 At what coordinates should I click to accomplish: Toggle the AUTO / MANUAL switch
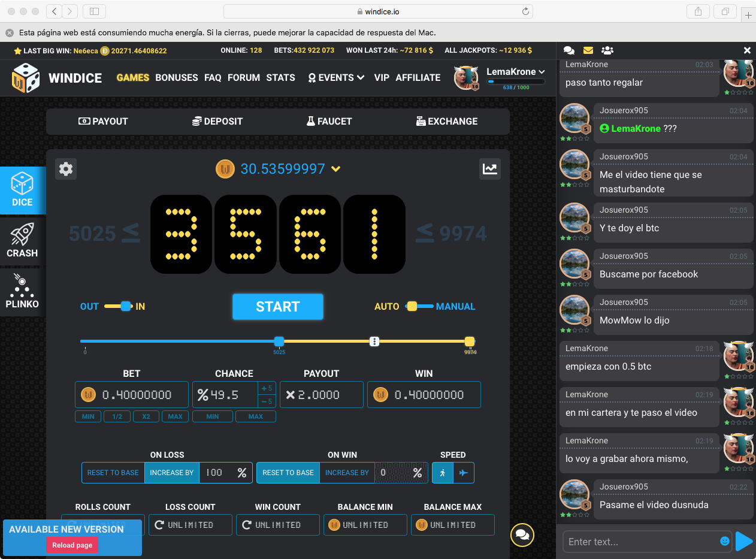[x=419, y=306]
